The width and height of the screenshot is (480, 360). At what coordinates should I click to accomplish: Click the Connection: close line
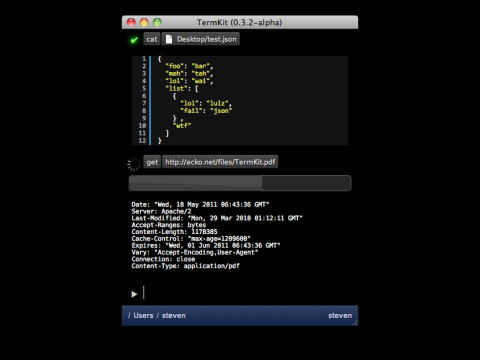(163, 259)
